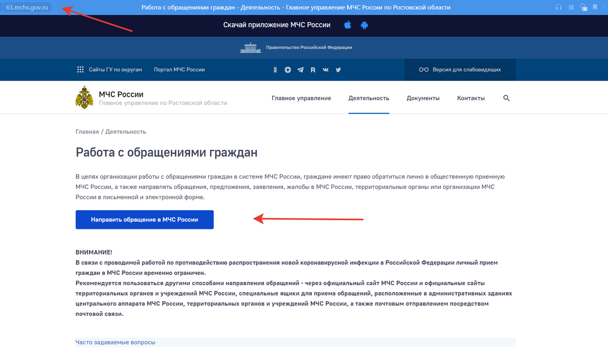Open Часто задаваемые вопросы link
Image resolution: width=608 pixels, height=364 pixels.
coord(116,342)
